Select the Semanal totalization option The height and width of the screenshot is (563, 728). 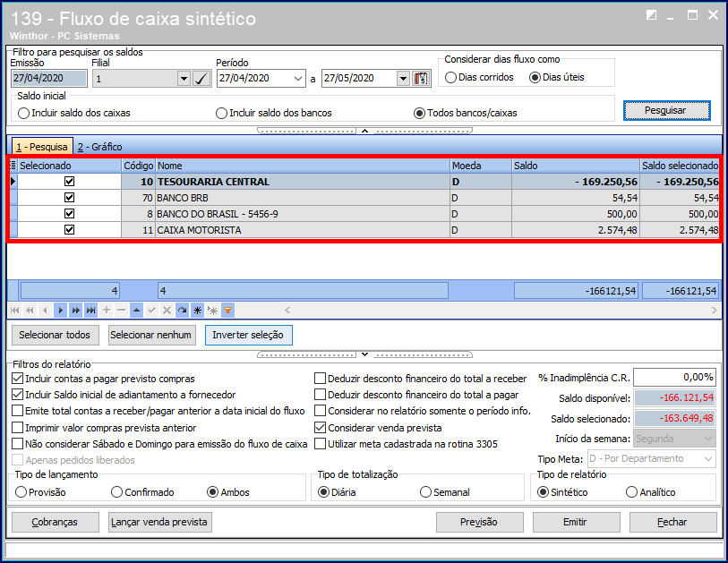coord(445,492)
